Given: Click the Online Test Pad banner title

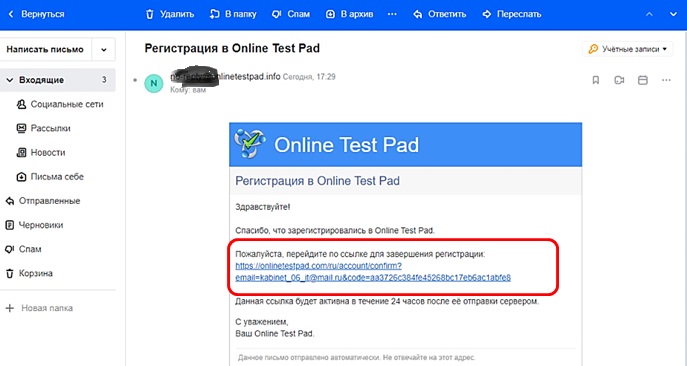Looking at the screenshot, I should coord(347,145).
